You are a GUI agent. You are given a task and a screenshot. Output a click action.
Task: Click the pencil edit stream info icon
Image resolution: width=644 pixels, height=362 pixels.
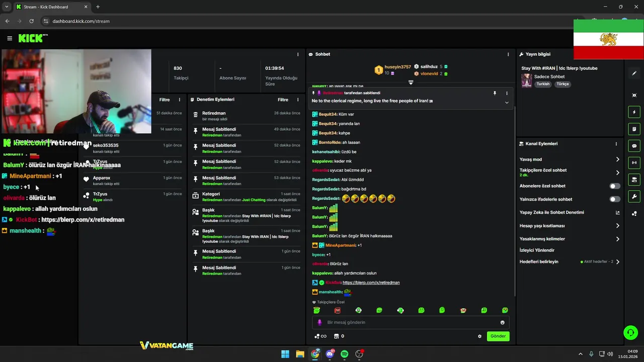click(634, 73)
